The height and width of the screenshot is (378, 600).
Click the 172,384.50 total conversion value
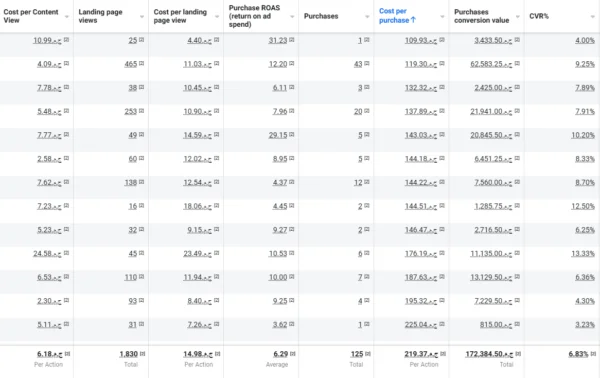(489, 354)
